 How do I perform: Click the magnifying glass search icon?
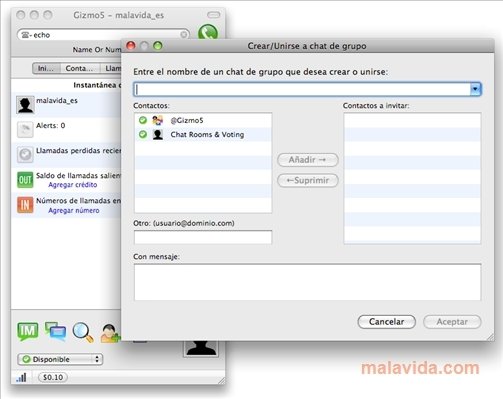83,332
